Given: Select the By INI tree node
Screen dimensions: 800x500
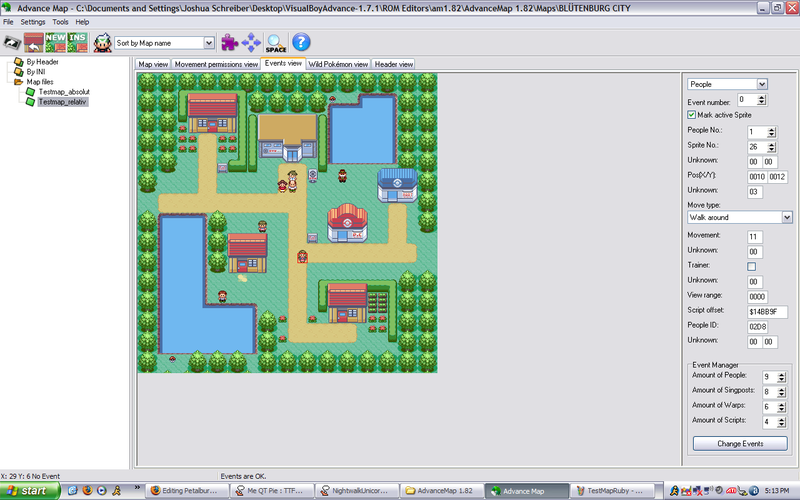Looking at the screenshot, I should [36, 72].
